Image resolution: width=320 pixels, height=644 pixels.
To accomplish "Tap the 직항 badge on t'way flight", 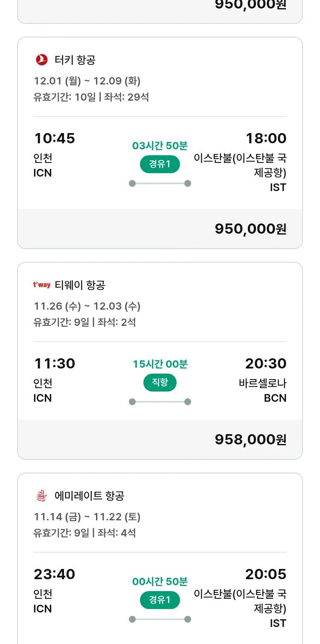I will click(x=160, y=383).
